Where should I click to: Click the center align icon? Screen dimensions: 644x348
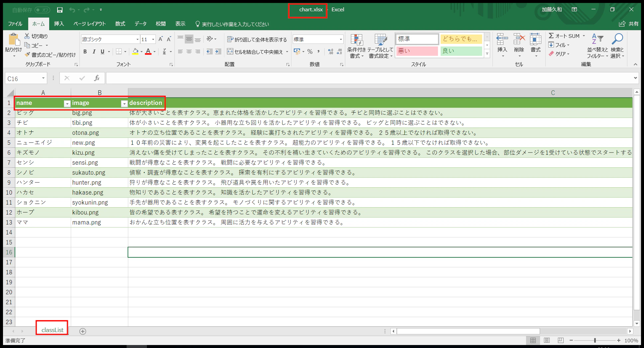[189, 51]
